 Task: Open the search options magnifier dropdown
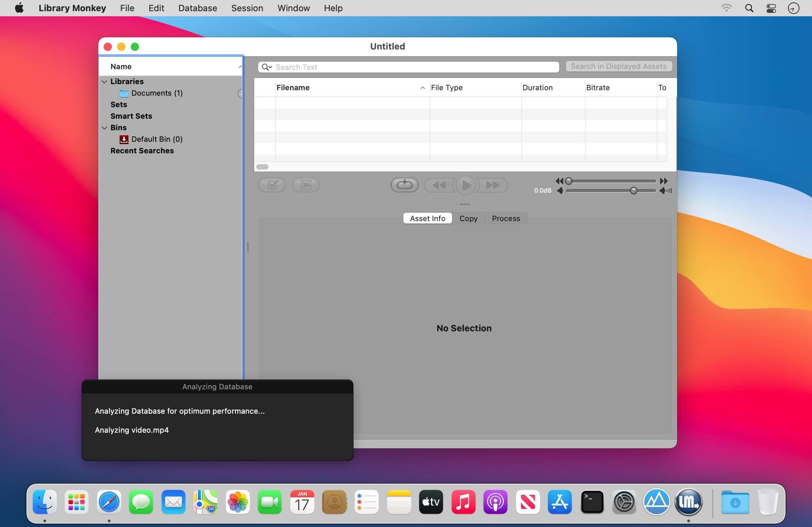(266, 67)
